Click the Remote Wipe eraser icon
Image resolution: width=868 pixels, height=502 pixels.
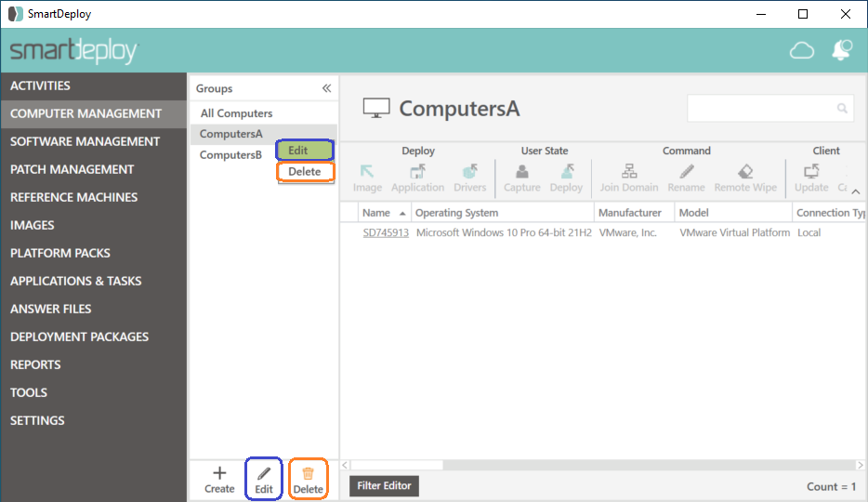[745, 172]
